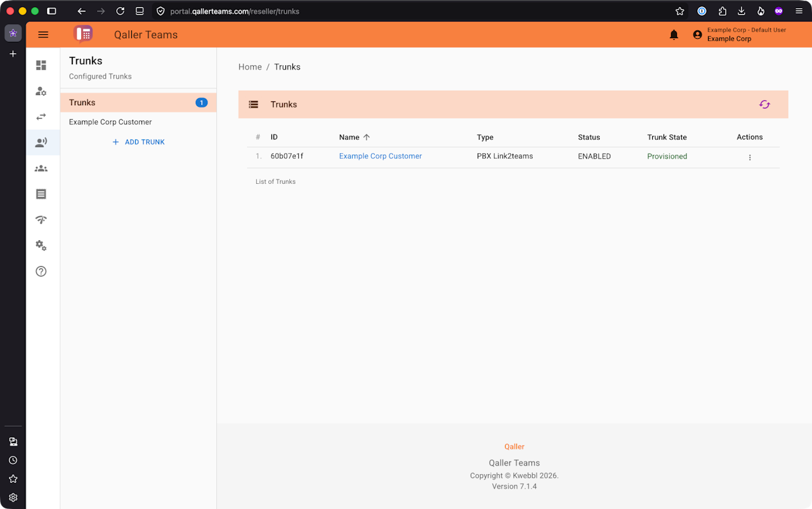The height and width of the screenshot is (509, 812).
Task: Open the groups sidebar icon
Action: 41,169
